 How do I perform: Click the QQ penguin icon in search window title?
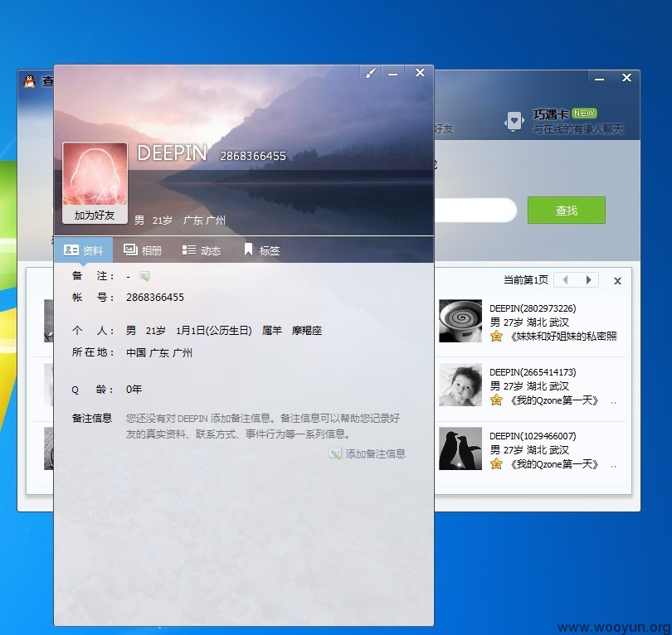pyautogui.click(x=29, y=81)
